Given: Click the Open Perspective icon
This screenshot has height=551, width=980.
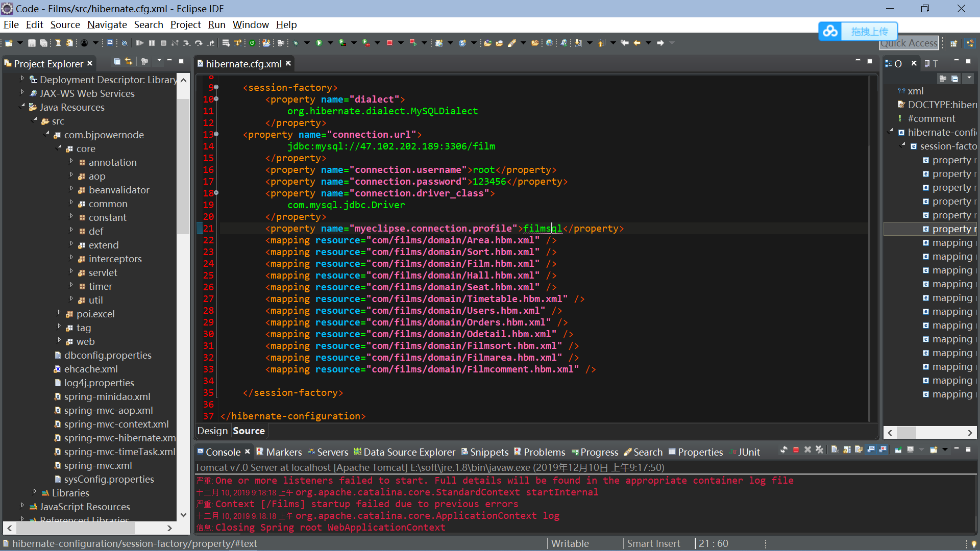Looking at the screenshot, I should click(953, 43).
